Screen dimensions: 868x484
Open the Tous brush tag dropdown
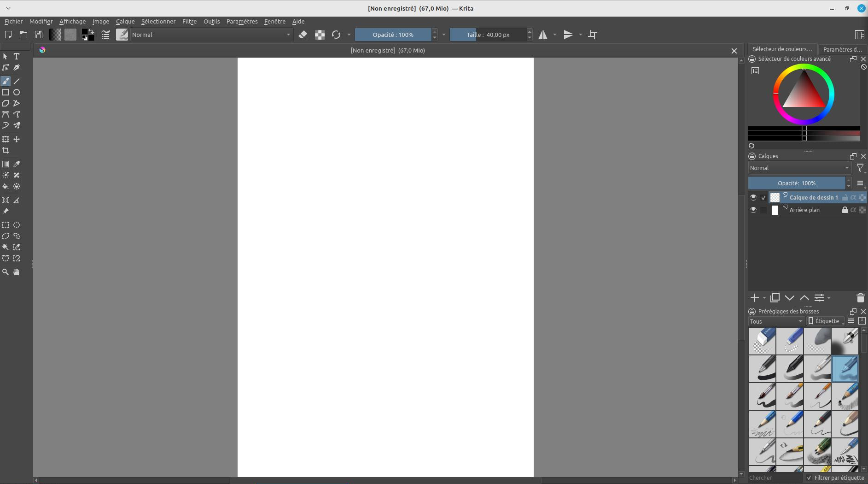(776, 321)
